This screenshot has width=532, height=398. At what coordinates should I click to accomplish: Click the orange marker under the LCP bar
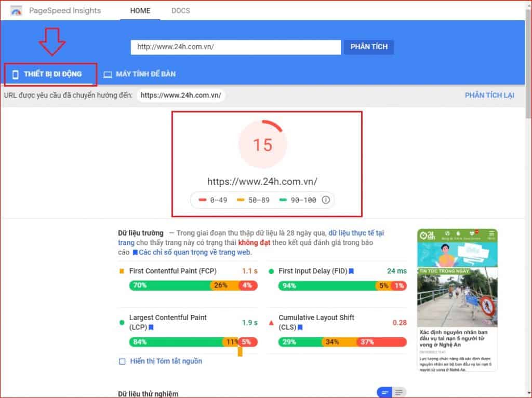pyautogui.click(x=240, y=352)
